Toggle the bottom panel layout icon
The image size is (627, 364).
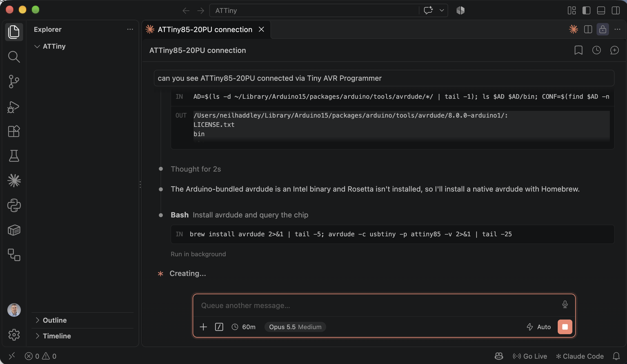tap(601, 11)
